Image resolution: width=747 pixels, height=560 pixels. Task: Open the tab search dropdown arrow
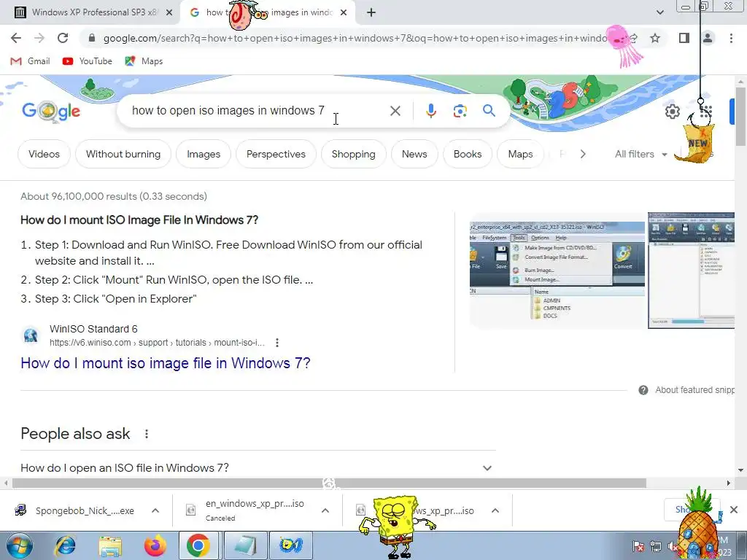[659, 12]
